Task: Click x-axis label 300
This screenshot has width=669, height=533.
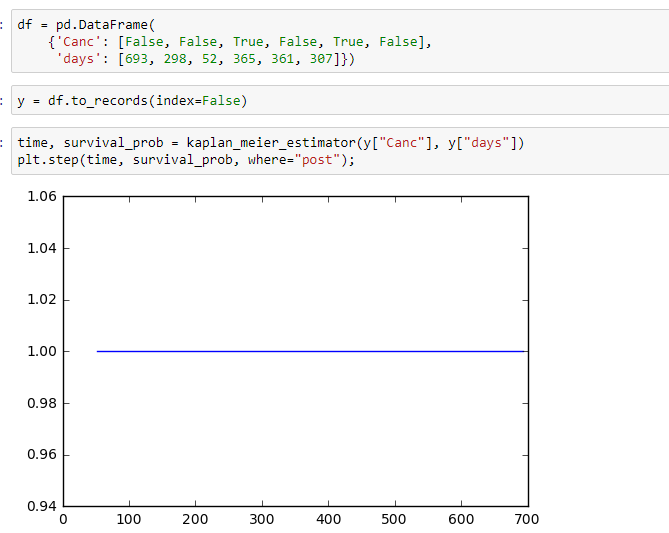Action: click(x=262, y=519)
